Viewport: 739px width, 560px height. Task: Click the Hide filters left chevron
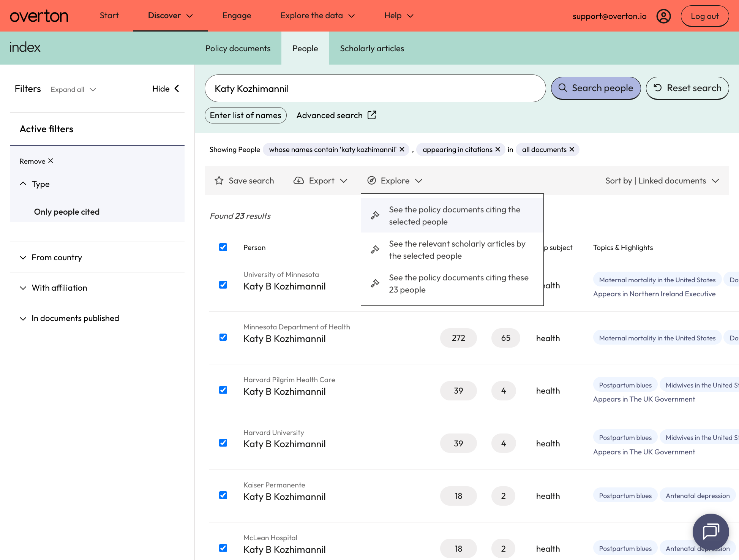(x=177, y=89)
